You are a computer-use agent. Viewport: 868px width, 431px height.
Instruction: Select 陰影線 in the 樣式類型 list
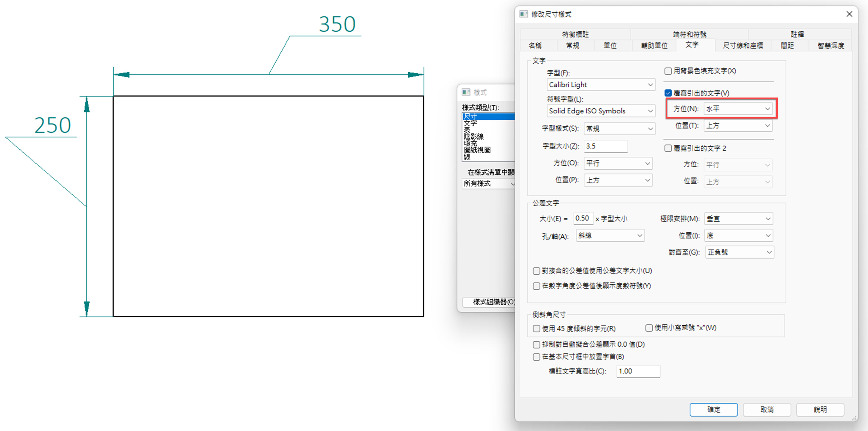(x=489, y=136)
